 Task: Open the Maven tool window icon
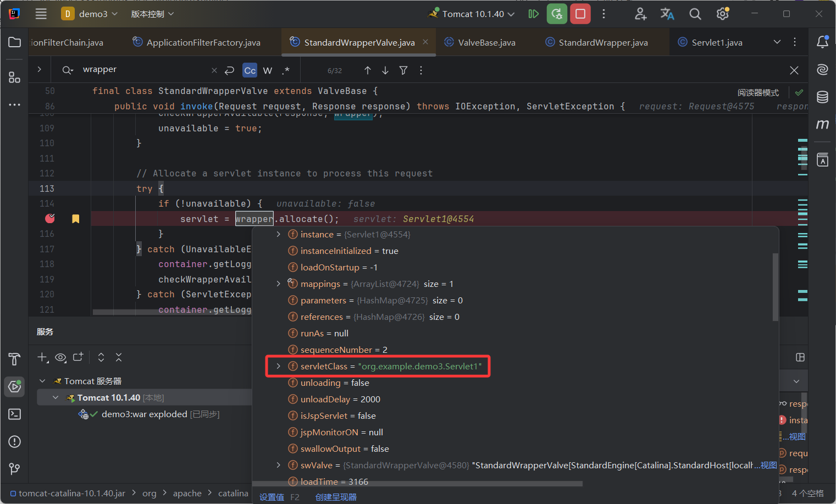[822, 125]
